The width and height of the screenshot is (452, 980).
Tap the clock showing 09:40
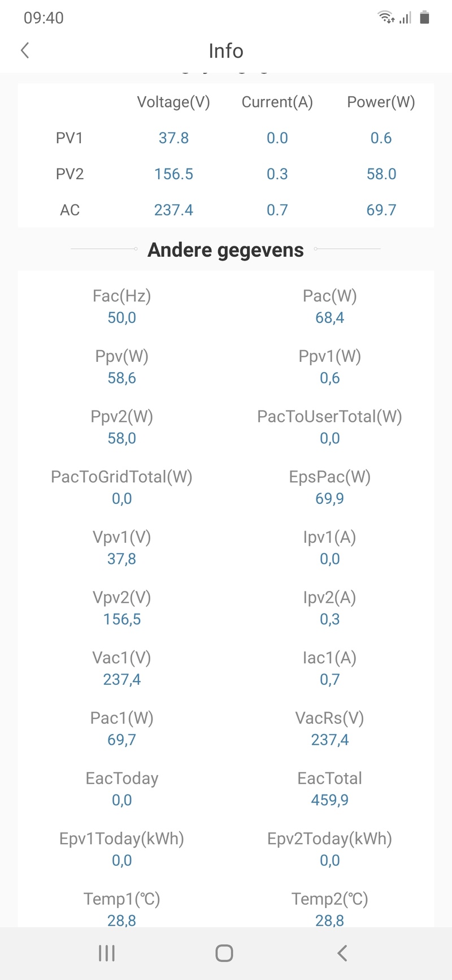click(x=44, y=18)
